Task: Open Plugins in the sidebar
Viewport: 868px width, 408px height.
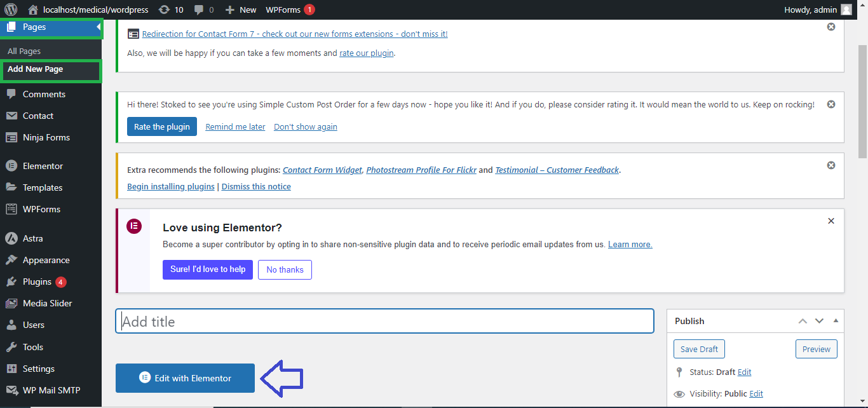Action: 37,282
